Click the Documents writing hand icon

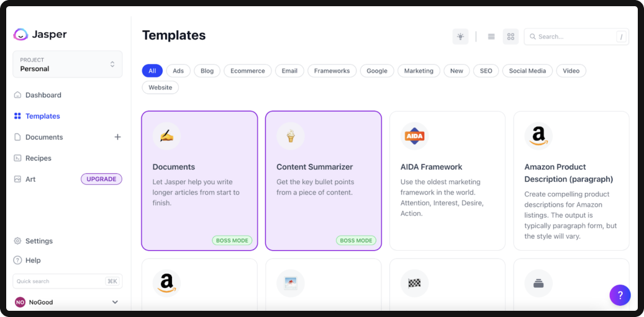[166, 136]
